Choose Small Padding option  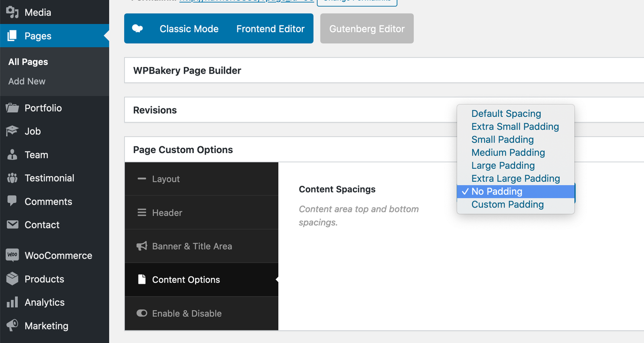(516, 140)
